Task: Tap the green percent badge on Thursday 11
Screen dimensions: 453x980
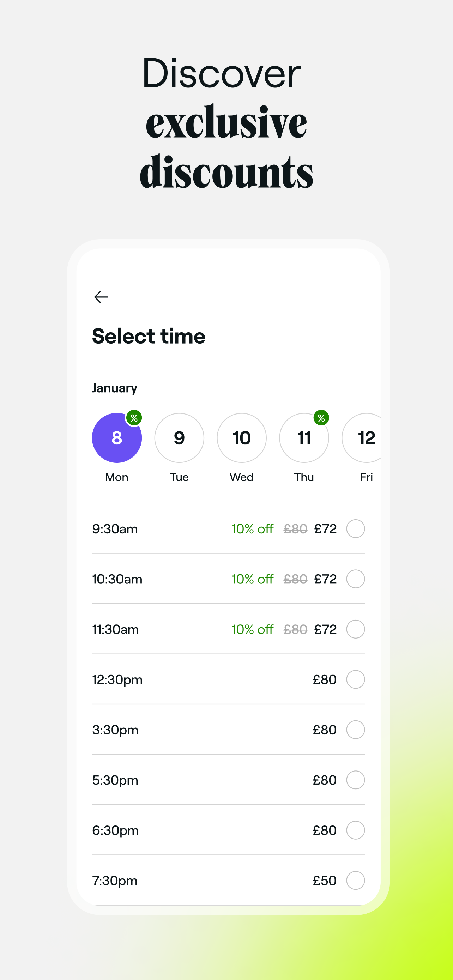Action: (x=321, y=418)
